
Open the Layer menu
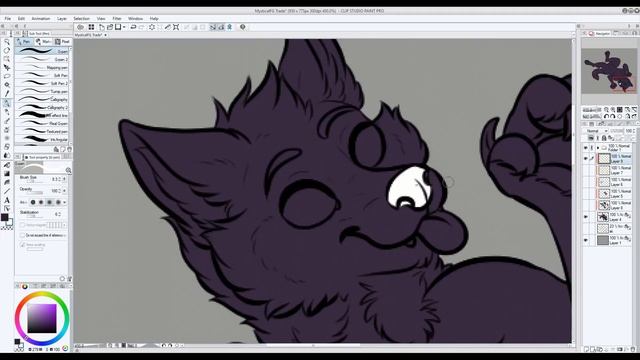62,19
